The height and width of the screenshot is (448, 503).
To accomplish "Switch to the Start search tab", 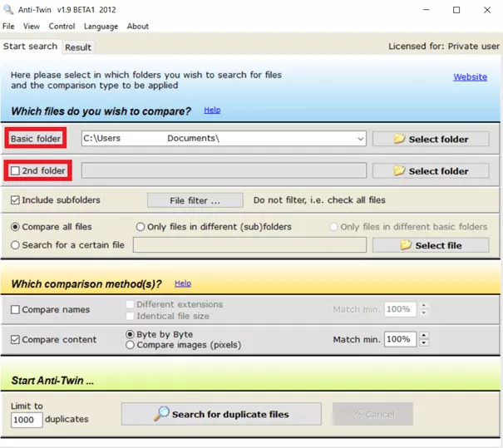I will click(x=30, y=47).
